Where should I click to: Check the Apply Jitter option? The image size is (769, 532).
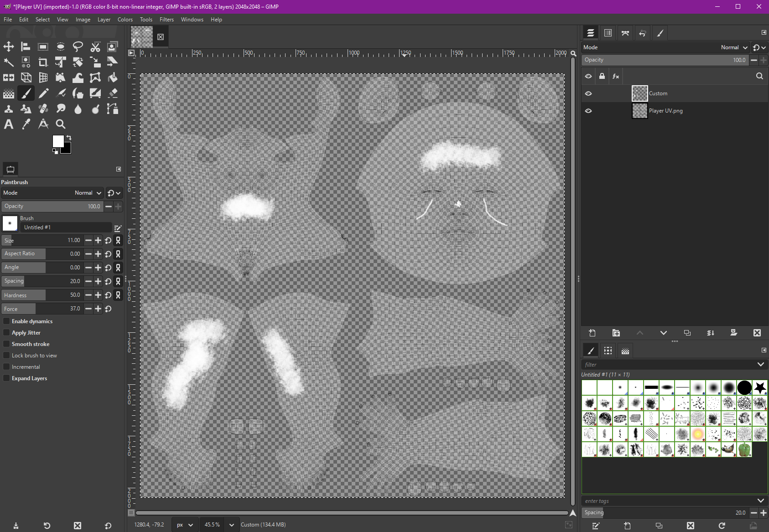6,333
